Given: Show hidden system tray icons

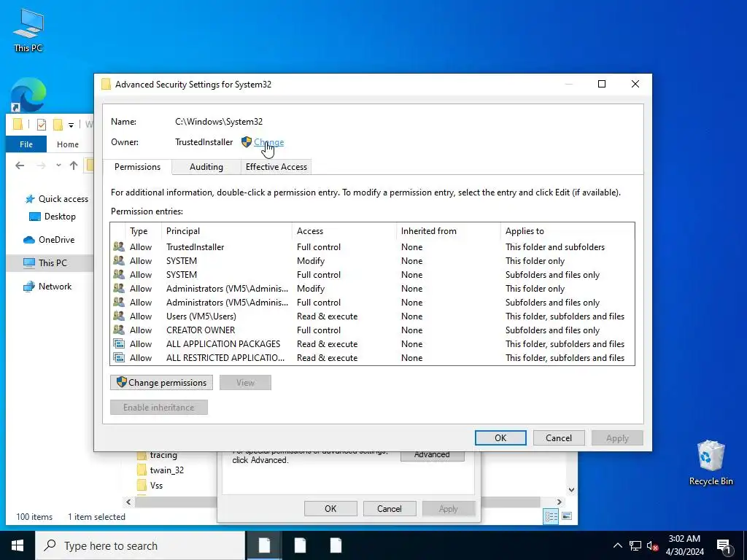Looking at the screenshot, I should click(x=617, y=545).
